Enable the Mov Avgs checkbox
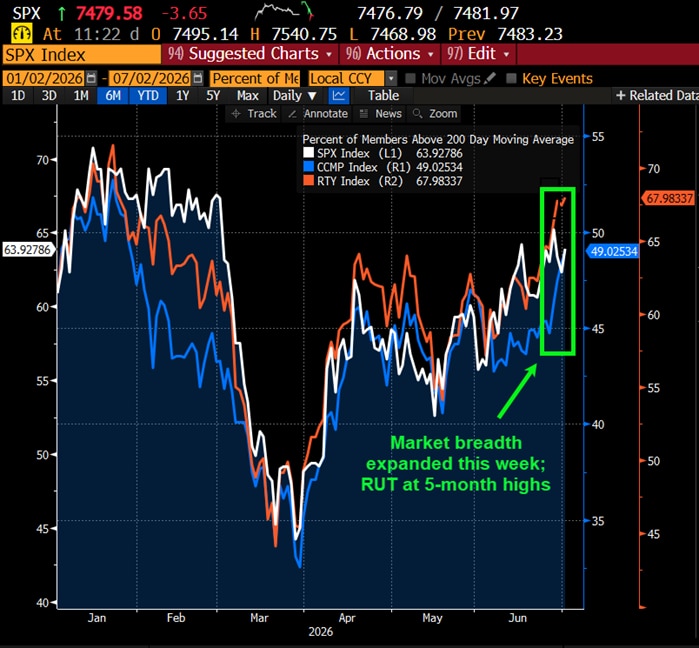 [410, 78]
